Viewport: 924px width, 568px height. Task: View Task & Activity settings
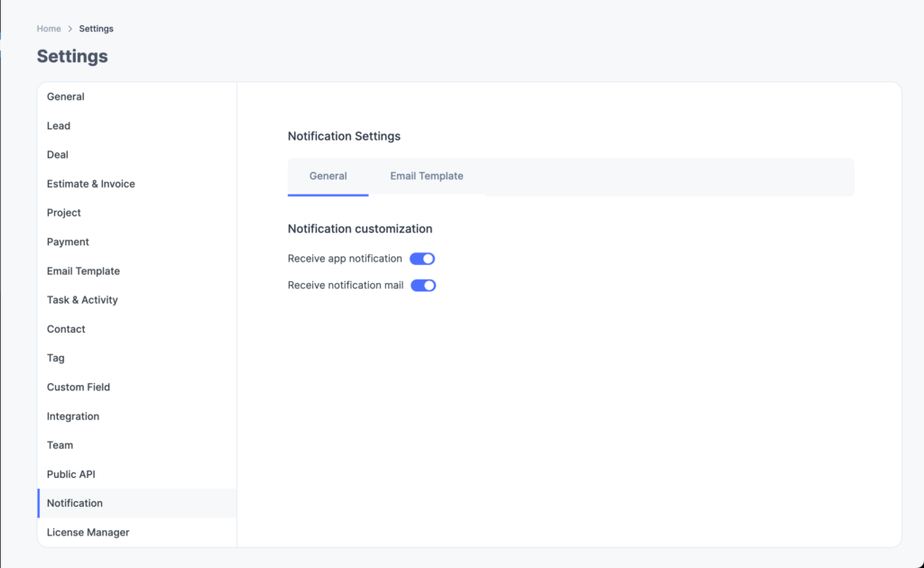(82, 299)
